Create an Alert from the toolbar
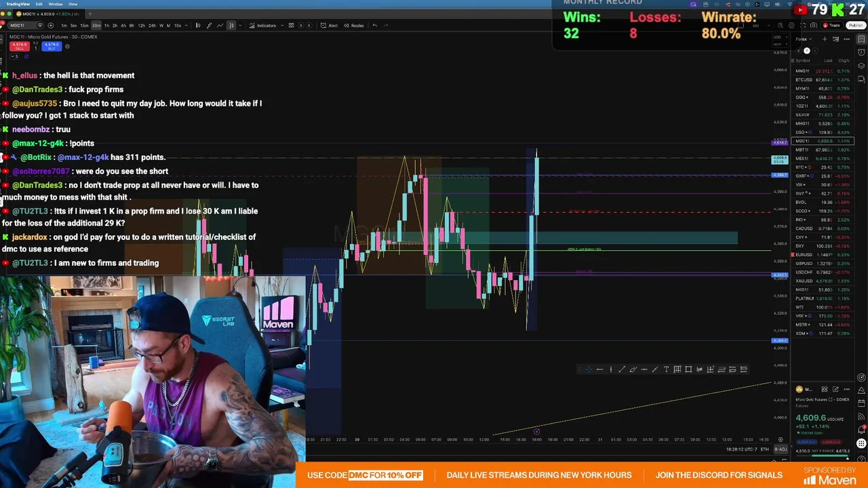Image resolution: width=868 pixels, height=488 pixels. pos(328,25)
